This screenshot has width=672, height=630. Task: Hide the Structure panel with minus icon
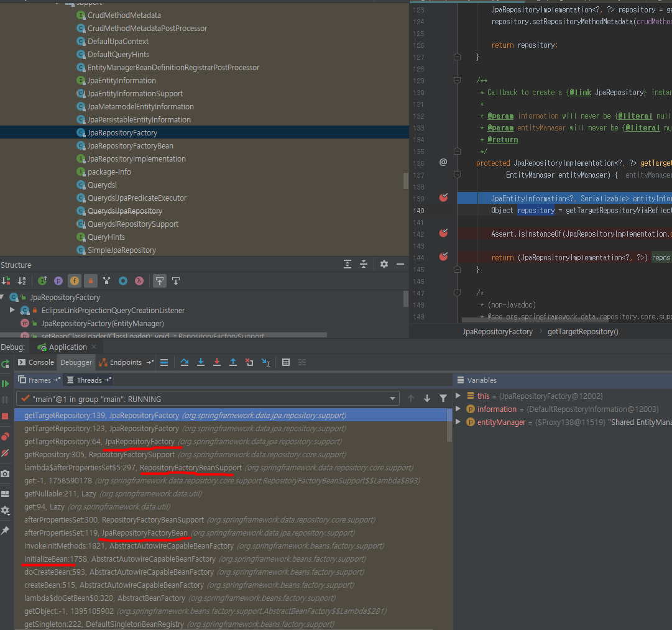400,264
